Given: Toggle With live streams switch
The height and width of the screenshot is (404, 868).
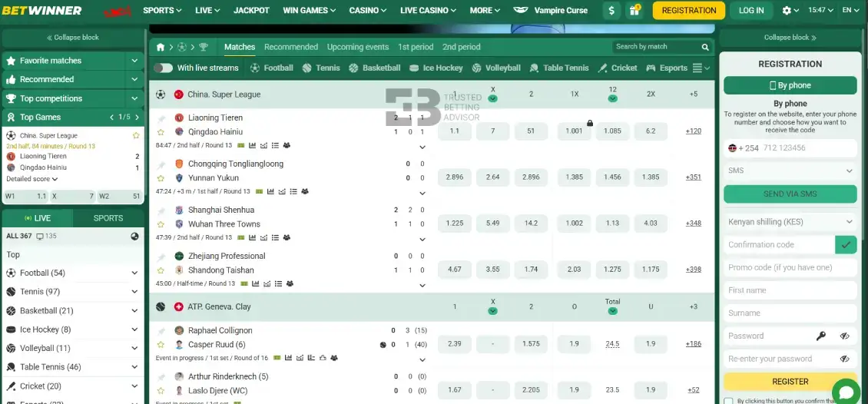Looking at the screenshot, I should click(x=163, y=68).
